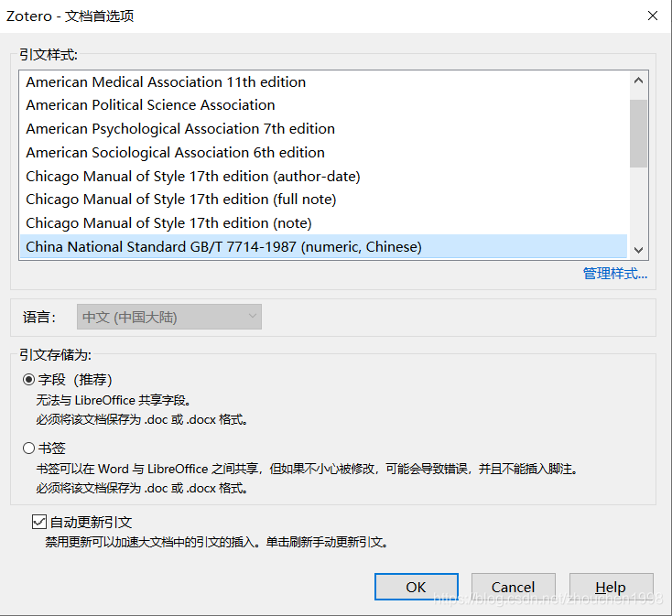Choose American Psychological Association 7th edition
Screen dimensions: 672x616
pyautogui.click(x=323, y=128)
